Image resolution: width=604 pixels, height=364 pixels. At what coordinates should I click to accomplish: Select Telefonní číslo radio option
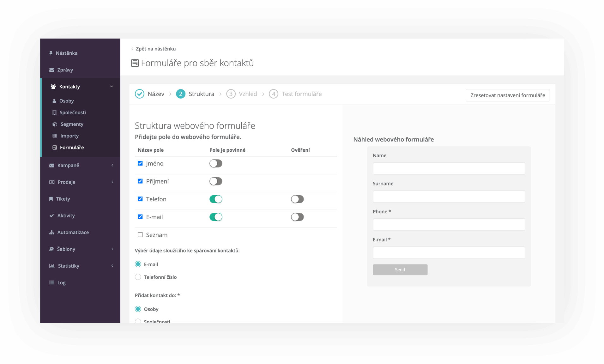click(138, 277)
